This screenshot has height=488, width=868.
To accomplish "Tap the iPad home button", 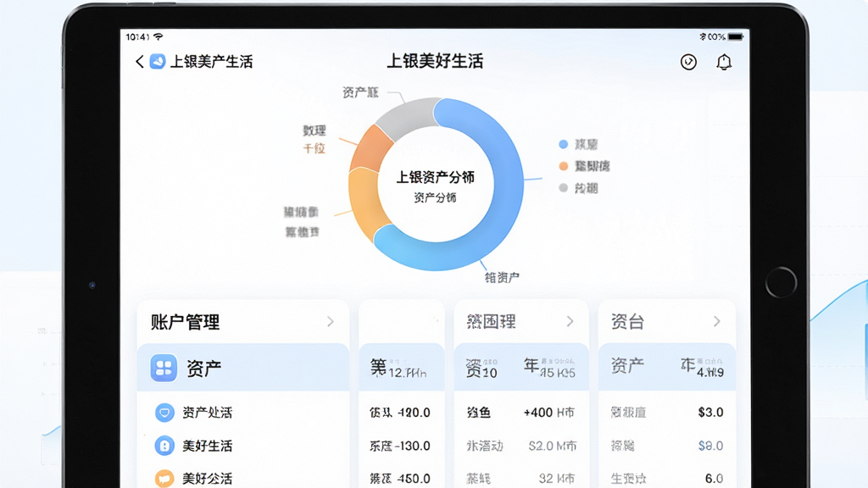I will point(781,282).
